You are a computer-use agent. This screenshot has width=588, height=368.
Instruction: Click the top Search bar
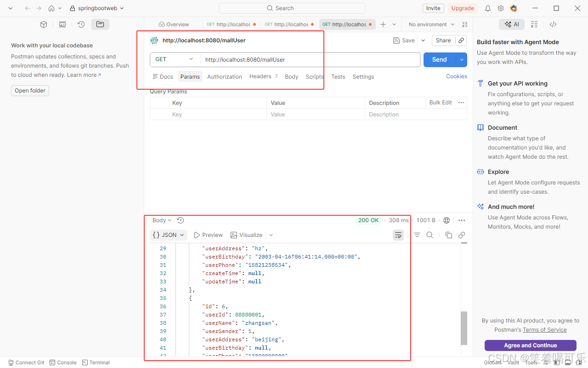292,8
